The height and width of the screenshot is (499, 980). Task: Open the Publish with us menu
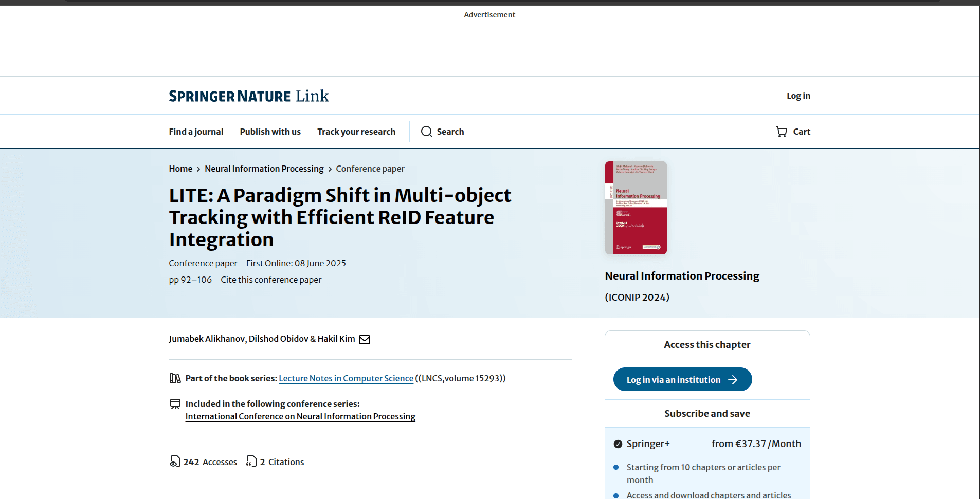(x=270, y=132)
